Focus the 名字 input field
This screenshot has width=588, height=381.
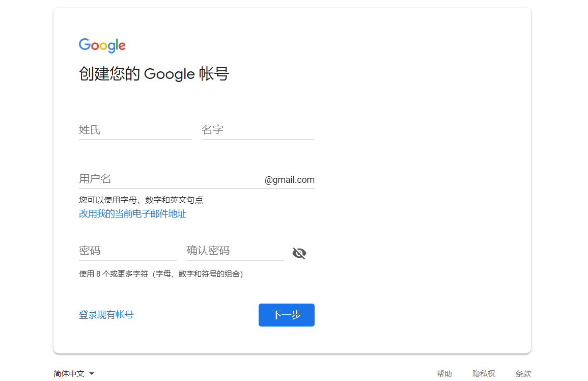pyautogui.click(x=258, y=130)
